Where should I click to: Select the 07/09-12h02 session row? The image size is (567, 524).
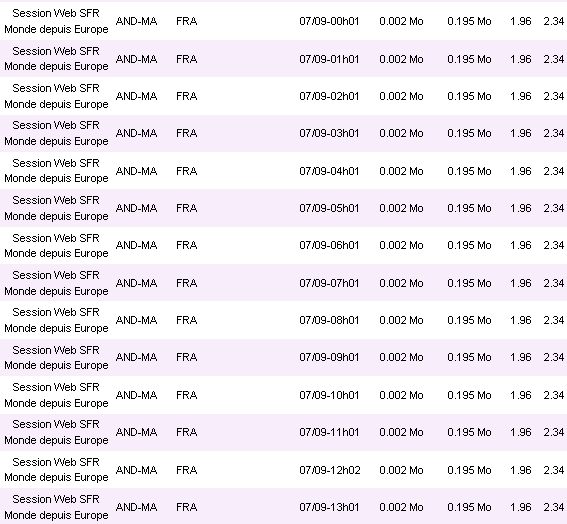284,470
